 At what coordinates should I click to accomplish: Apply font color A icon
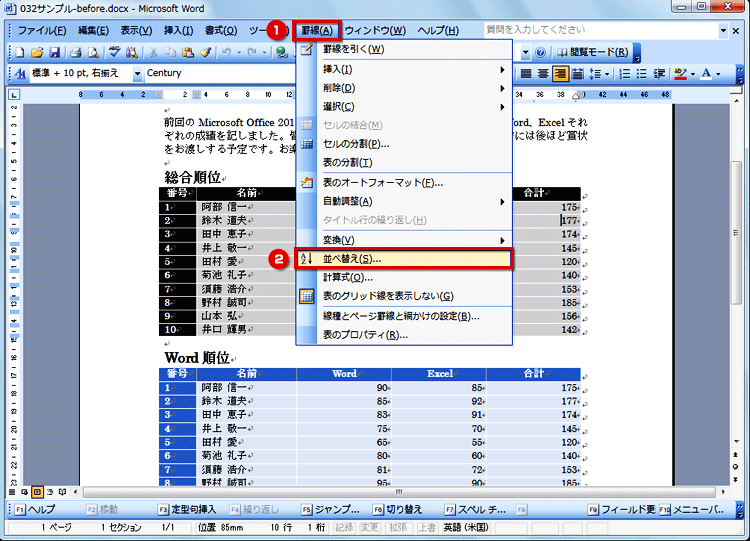[706, 74]
